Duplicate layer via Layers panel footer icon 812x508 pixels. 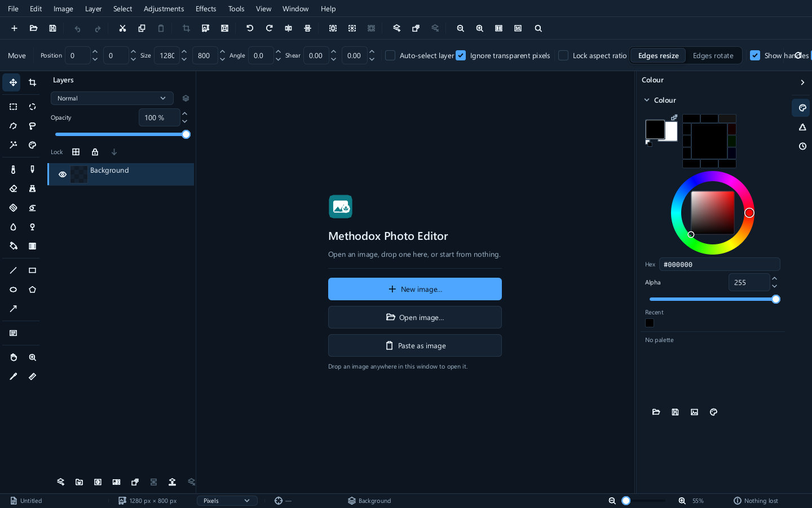coord(135,482)
